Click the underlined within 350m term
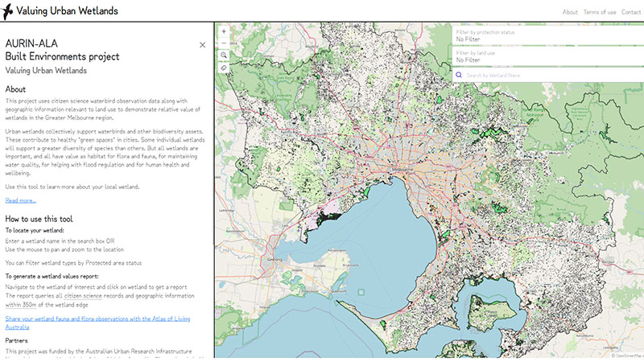Viewport: 644px width, 362px height. click(21, 305)
